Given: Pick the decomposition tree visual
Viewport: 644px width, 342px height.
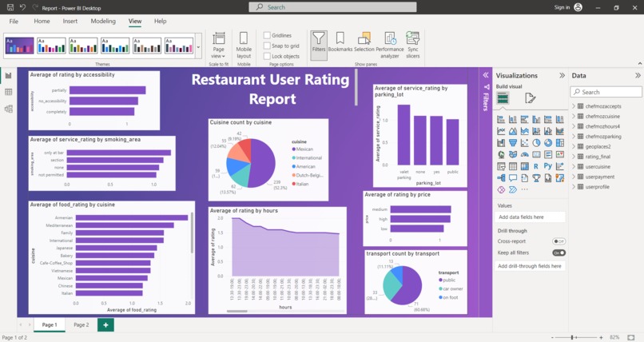Looking at the screenshot, I should click(501, 177).
